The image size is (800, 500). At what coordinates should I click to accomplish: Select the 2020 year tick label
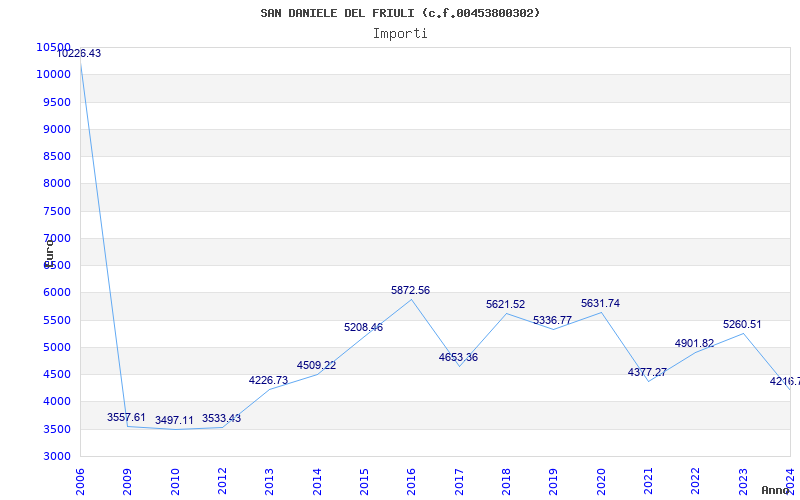click(x=601, y=481)
